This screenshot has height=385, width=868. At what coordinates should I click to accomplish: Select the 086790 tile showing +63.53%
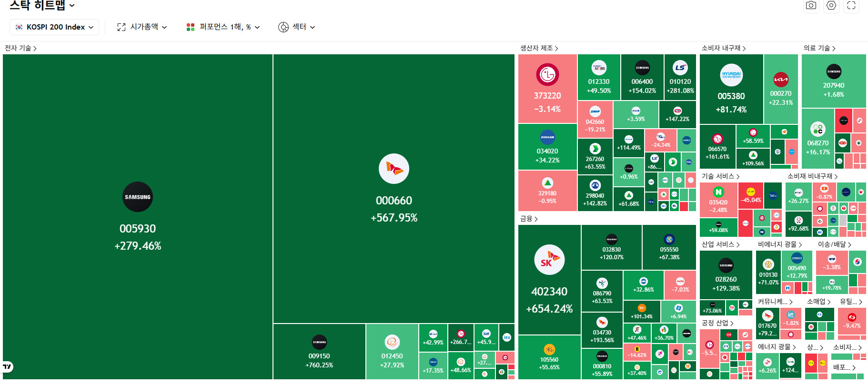coord(602,291)
